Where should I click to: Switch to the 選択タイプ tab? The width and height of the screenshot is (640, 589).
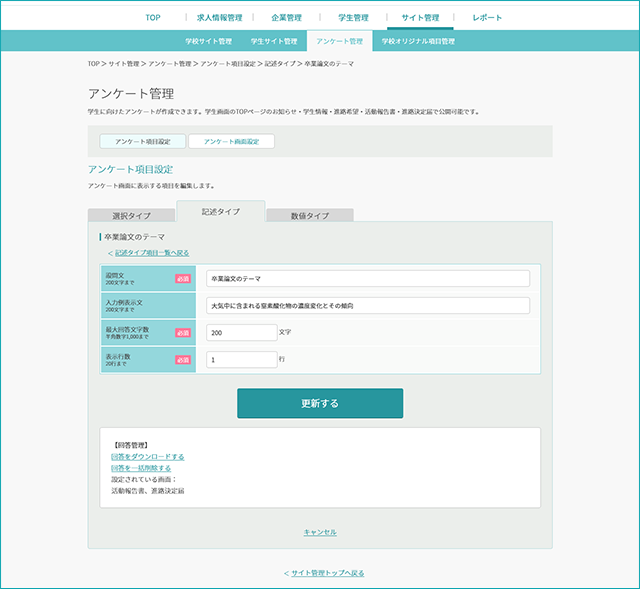(131, 216)
